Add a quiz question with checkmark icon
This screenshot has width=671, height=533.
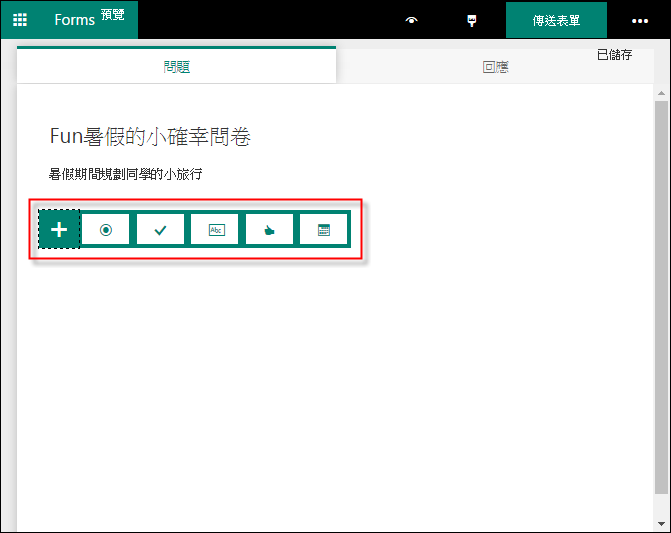[x=160, y=230]
